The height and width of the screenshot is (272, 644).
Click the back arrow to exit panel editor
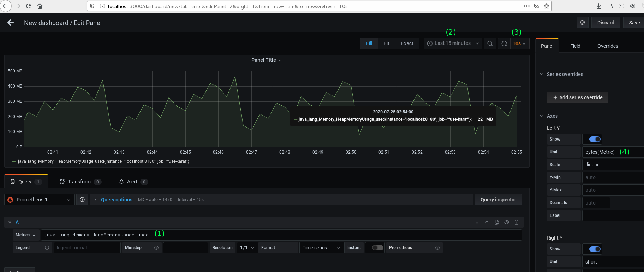tap(11, 23)
